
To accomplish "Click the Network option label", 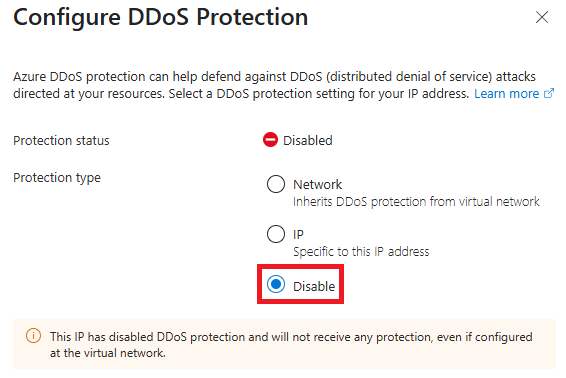I will pyautogui.click(x=317, y=184).
